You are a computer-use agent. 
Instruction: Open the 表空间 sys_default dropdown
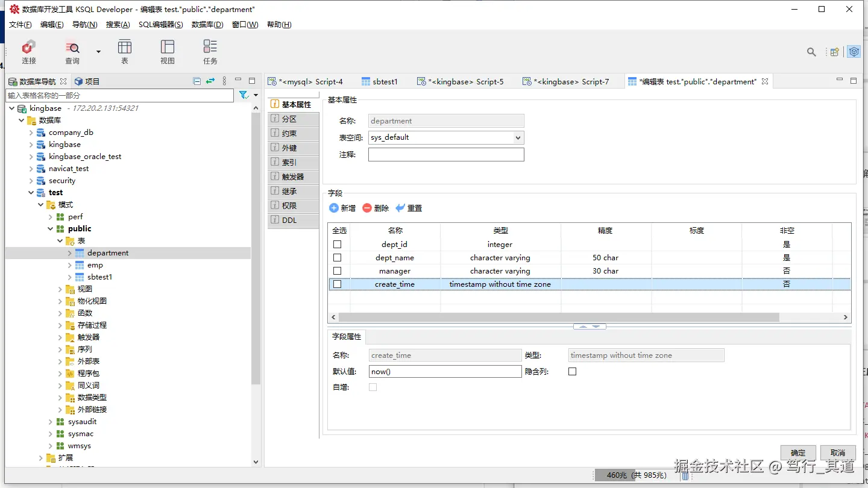(446, 137)
